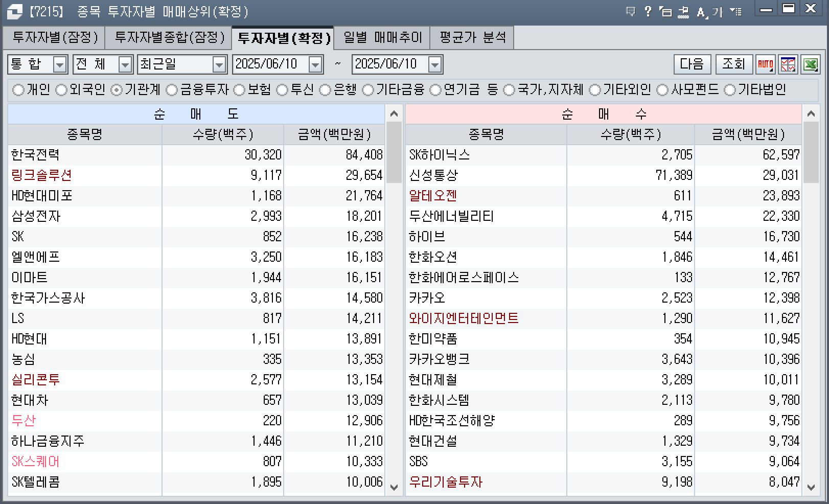
Task: Switch to 평균가 분석 tab
Action: click(x=472, y=37)
